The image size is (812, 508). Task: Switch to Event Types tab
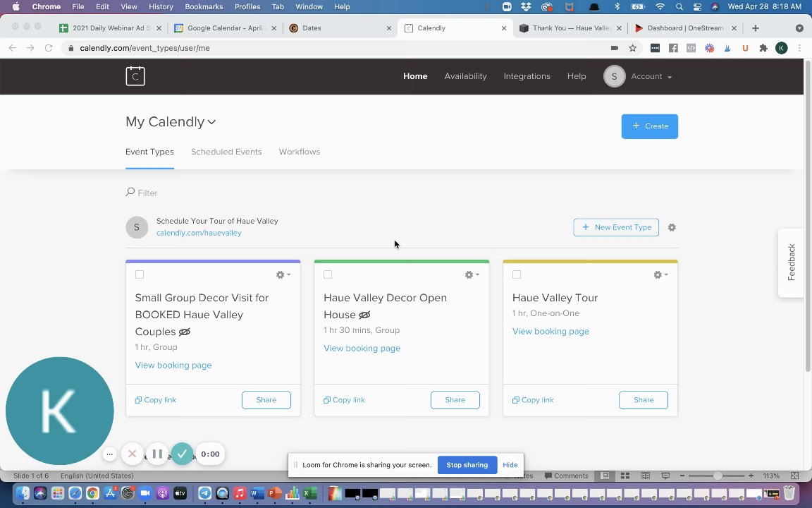click(x=149, y=152)
